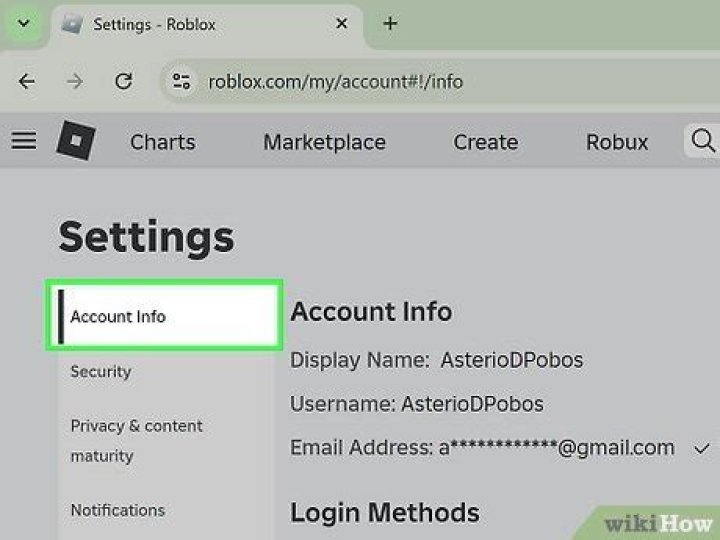Open the Robux page
Image resolution: width=720 pixels, height=540 pixels.
click(x=617, y=142)
